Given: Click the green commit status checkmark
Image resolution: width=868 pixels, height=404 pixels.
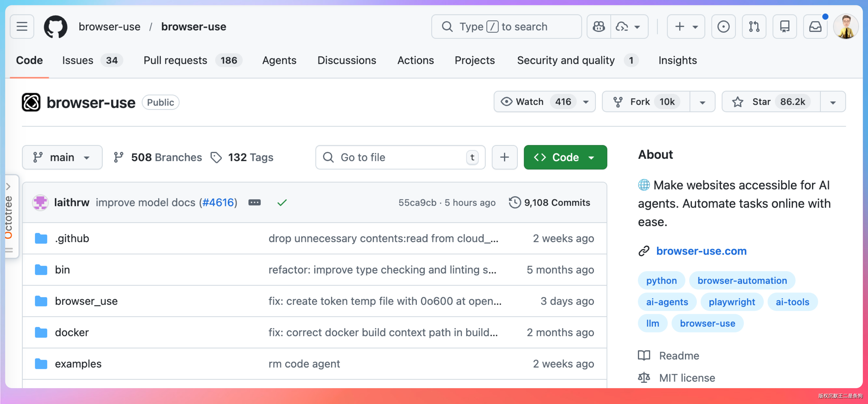Looking at the screenshot, I should pos(282,202).
